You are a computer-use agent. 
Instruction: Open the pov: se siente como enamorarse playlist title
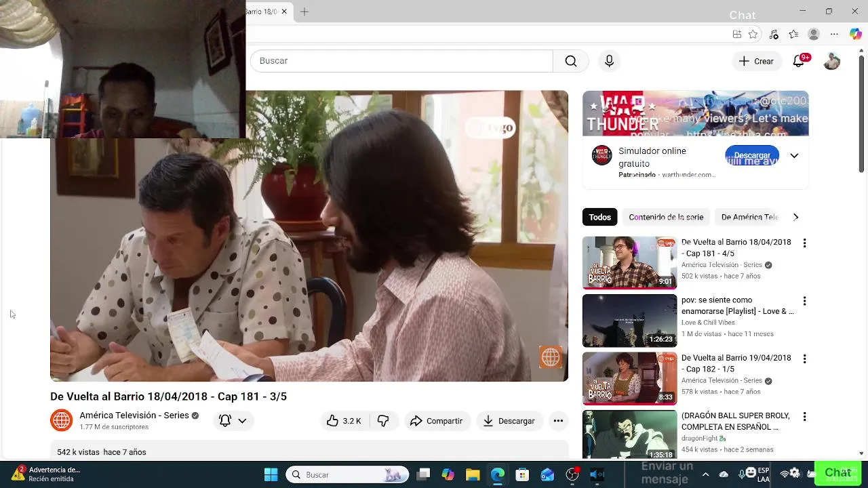coord(737,306)
